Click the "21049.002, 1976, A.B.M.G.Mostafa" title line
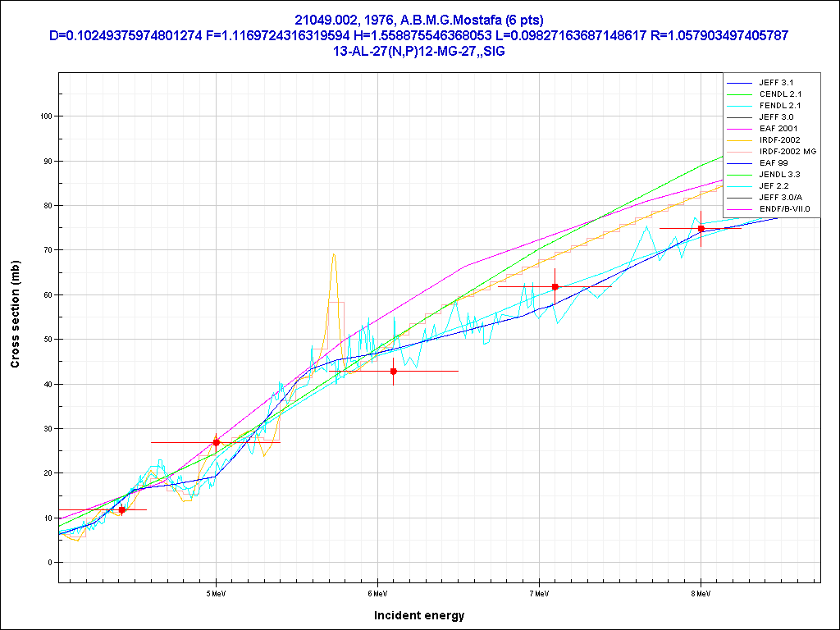This screenshot has width=840, height=630. coord(419,20)
